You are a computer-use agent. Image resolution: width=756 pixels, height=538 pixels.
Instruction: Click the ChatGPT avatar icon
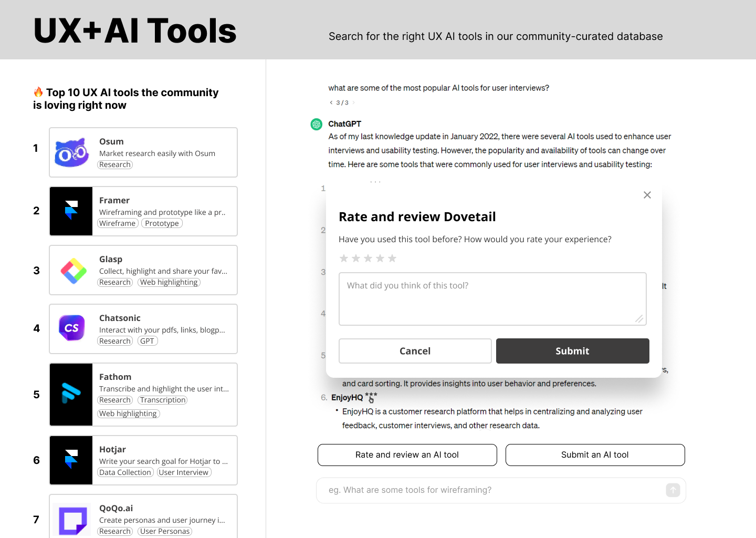click(x=316, y=124)
